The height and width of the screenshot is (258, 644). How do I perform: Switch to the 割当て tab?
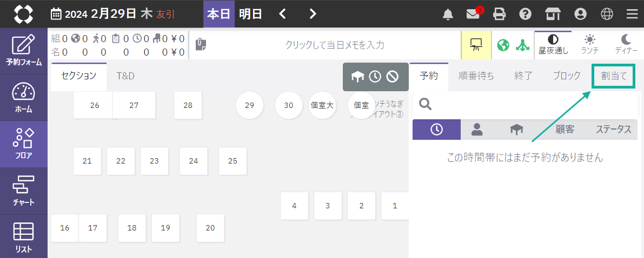[614, 76]
